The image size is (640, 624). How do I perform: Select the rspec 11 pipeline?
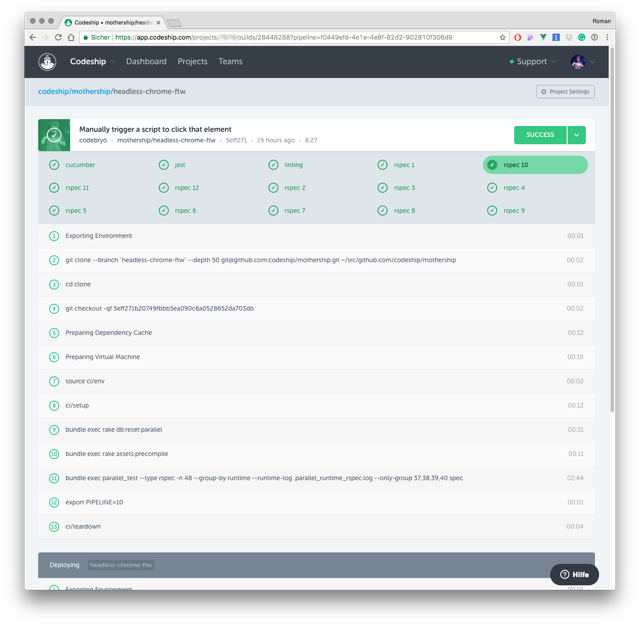(69, 188)
